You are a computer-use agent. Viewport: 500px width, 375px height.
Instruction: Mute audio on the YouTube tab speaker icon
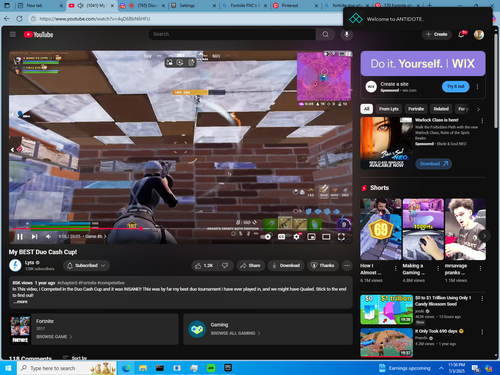[80, 5]
